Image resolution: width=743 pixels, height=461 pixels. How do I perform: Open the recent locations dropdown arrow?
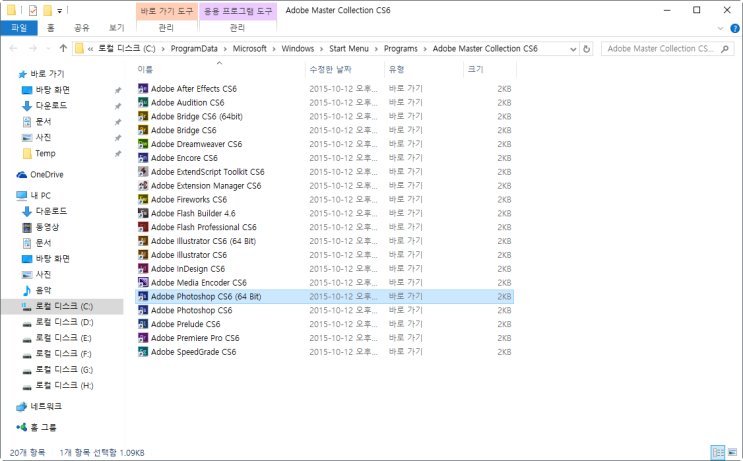pyautogui.click(x=48, y=48)
